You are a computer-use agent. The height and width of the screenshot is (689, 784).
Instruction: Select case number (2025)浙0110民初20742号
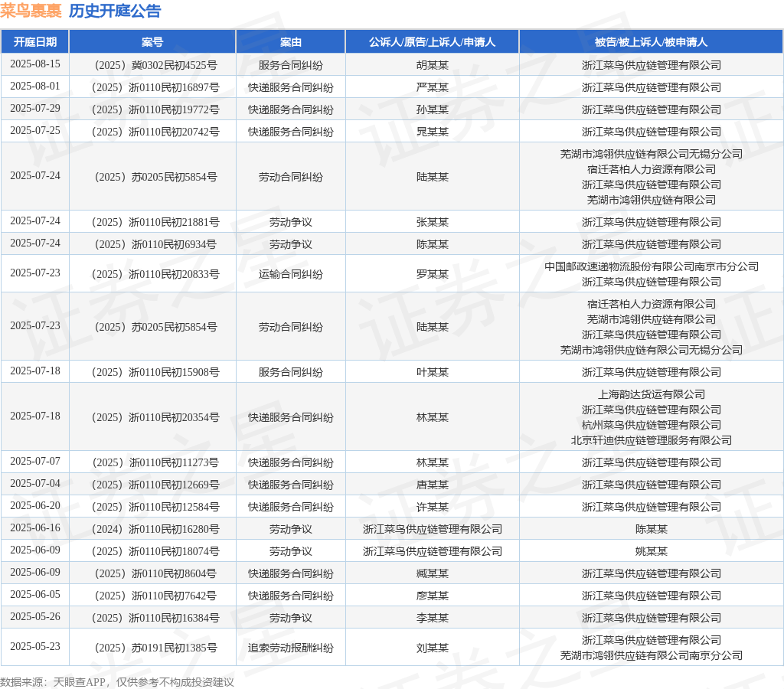pyautogui.click(x=155, y=132)
